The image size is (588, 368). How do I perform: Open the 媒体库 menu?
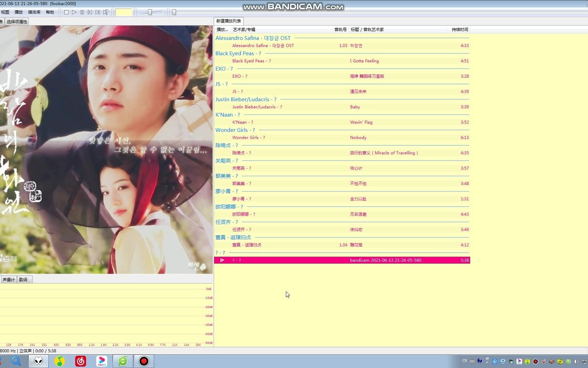(x=34, y=12)
